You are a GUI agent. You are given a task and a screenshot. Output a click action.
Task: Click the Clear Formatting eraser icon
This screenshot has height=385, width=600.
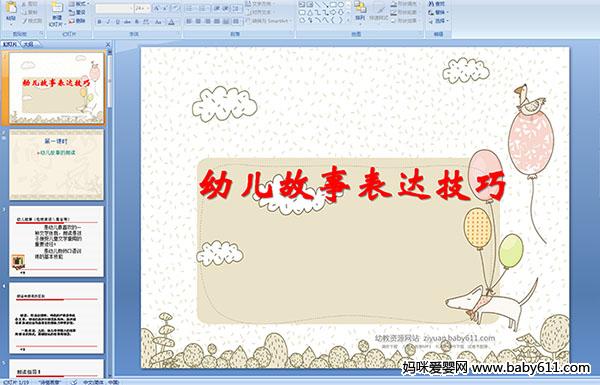coord(175,8)
